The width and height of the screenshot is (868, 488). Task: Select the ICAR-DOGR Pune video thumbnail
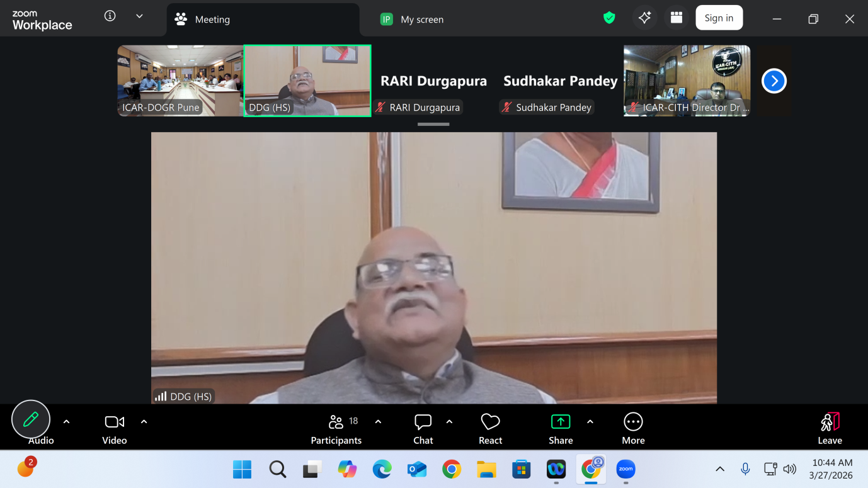180,81
